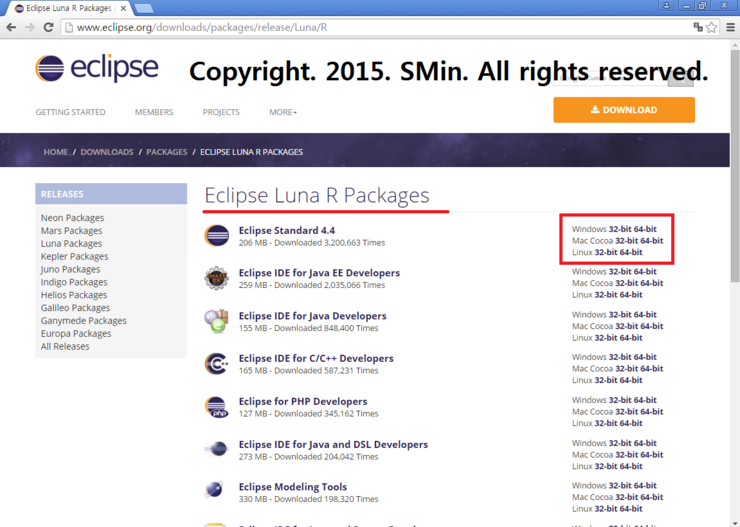The width and height of the screenshot is (740, 527).
Task: Click the translate icon in address bar
Action: point(698,27)
